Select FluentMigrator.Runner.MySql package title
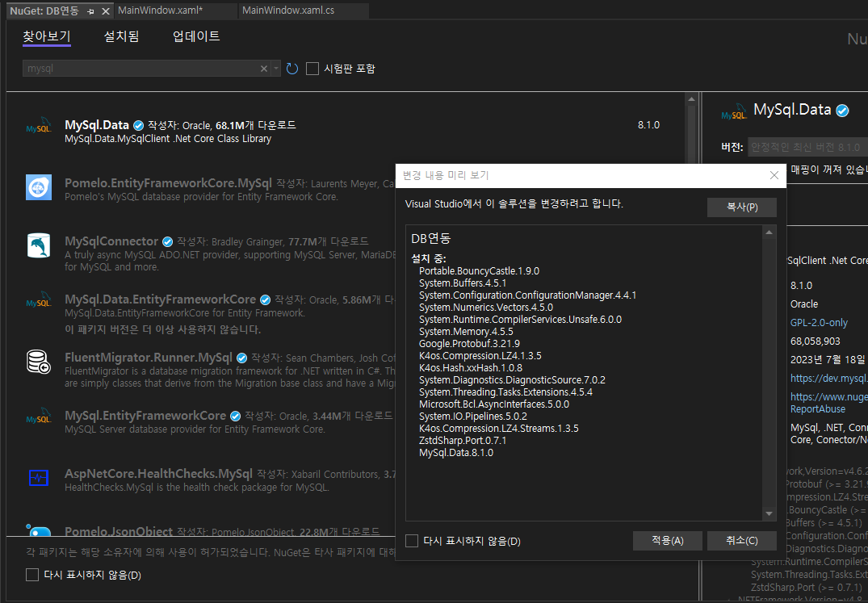 coord(149,358)
